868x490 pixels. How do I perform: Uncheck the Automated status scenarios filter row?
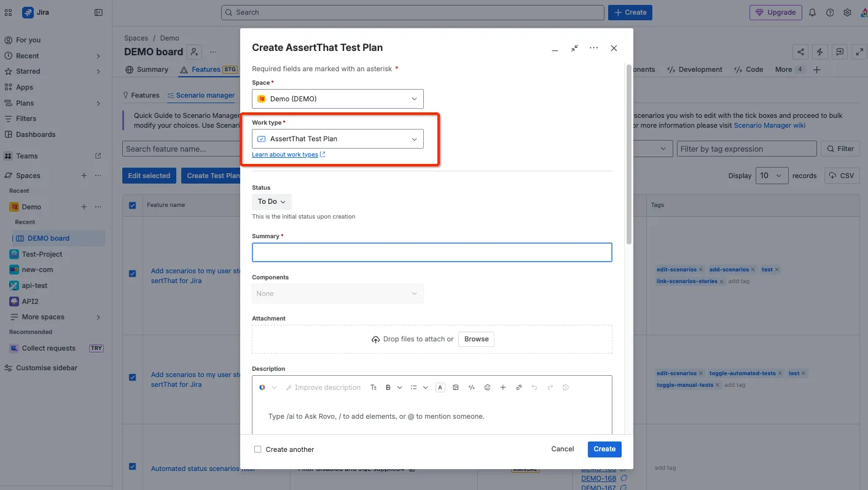tap(133, 467)
